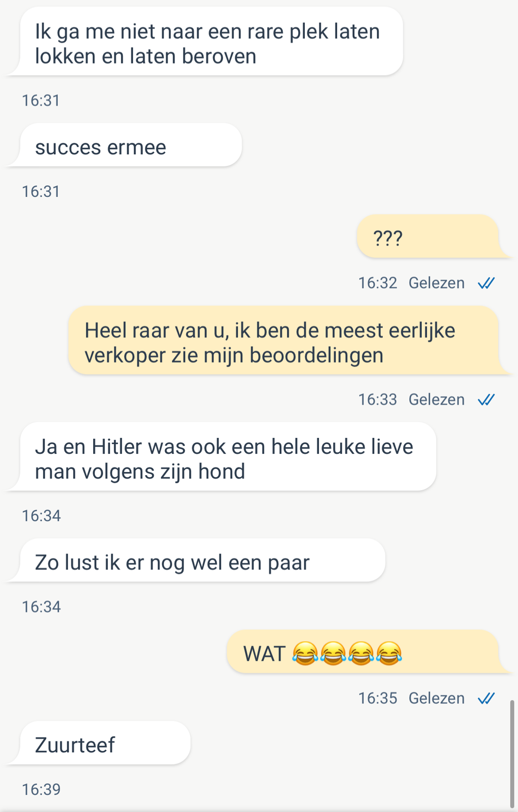Select message 'Zo lust ik er nog wel een paar'
Image resolution: width=518 pixels, height=812 pixels.
point(196,560)
